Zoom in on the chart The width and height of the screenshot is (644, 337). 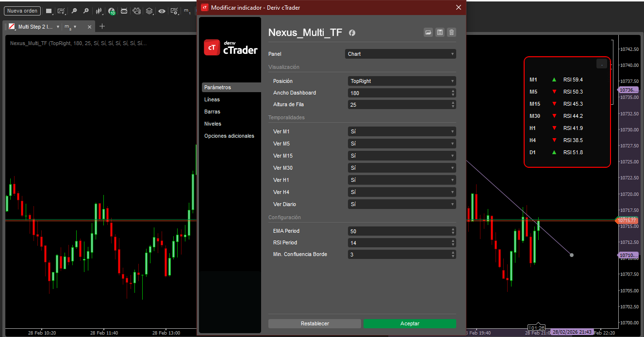click(86, 11)
